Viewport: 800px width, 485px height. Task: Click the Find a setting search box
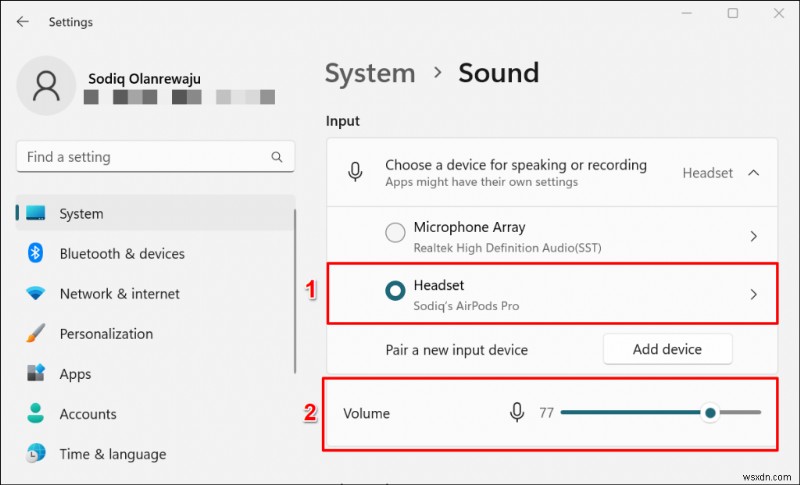pos(140,157)
